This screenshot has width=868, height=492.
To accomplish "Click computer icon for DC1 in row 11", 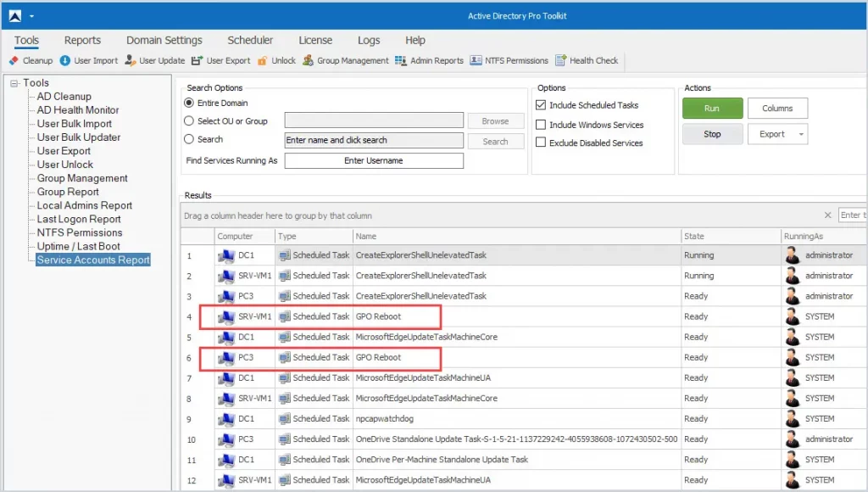I will (225, 460).
